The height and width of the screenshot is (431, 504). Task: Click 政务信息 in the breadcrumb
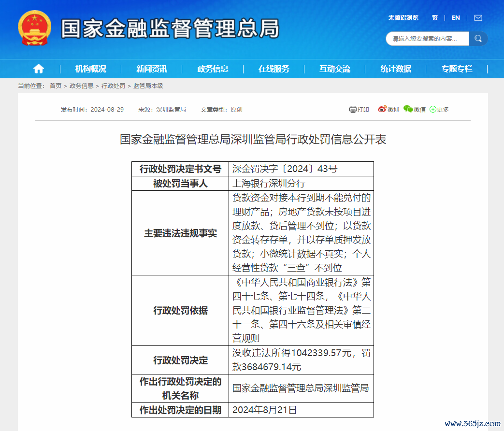point(81,86)
